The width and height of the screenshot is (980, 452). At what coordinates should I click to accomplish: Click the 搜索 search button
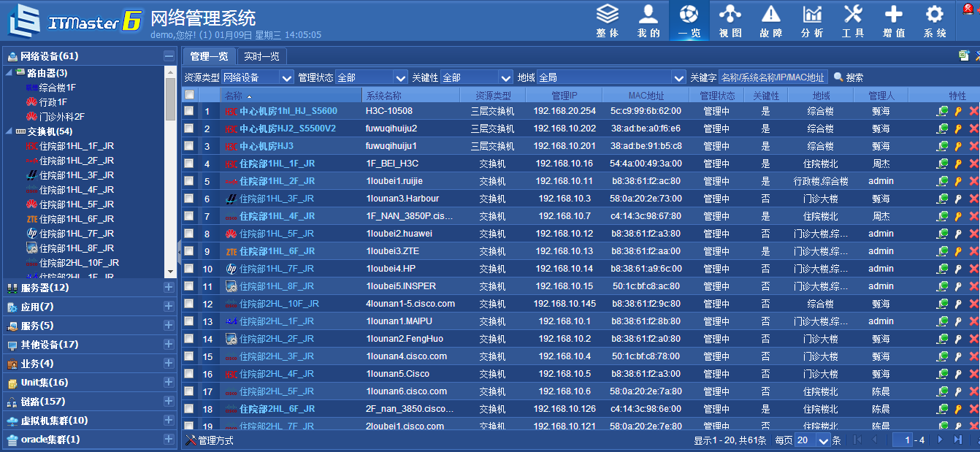coord(849,77)
